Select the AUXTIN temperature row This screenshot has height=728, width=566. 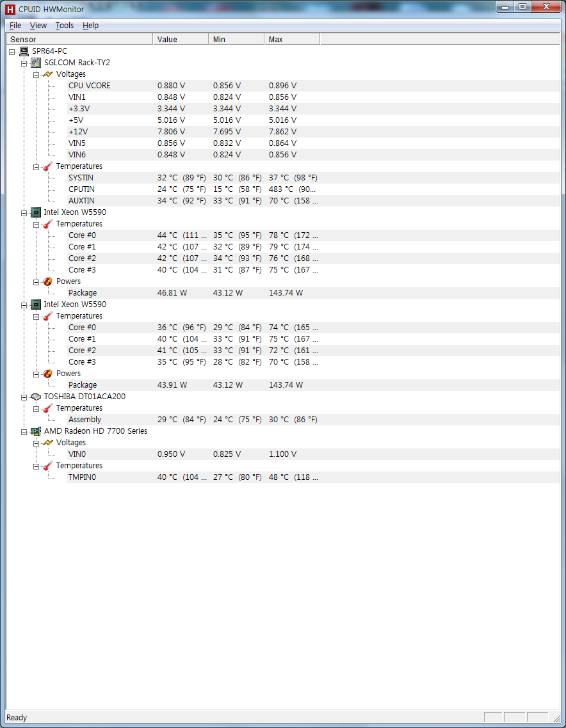click(x=314, y=201)
